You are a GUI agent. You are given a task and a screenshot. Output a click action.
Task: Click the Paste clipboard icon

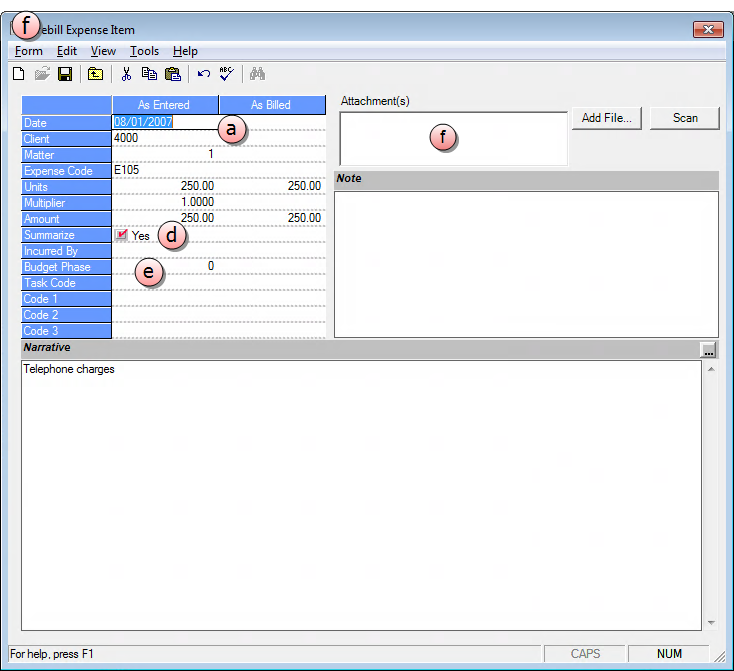(172, 74)
